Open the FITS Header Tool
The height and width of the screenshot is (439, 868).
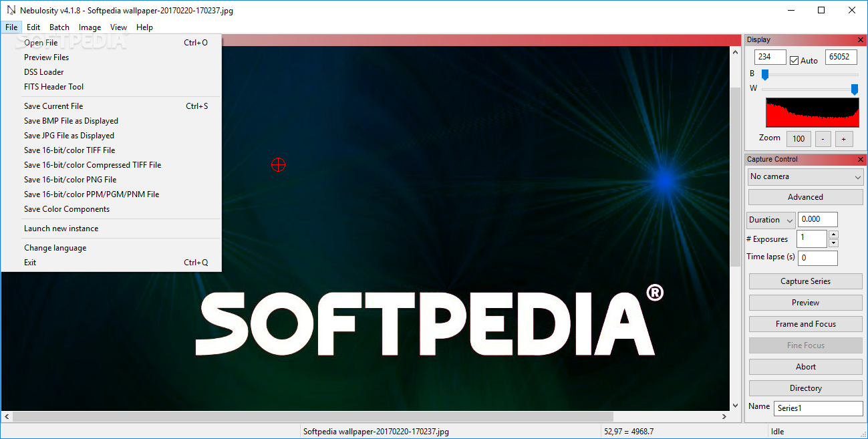pos(112,87)
